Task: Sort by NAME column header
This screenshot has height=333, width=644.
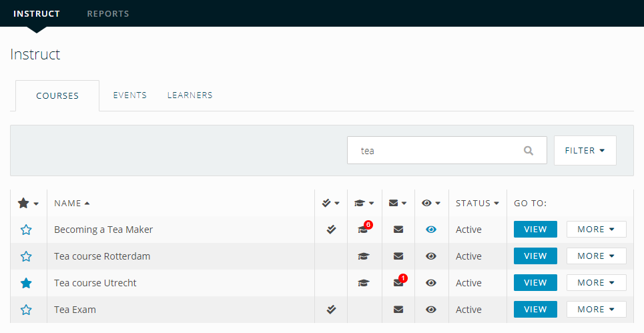Action: tap(72, 204)
